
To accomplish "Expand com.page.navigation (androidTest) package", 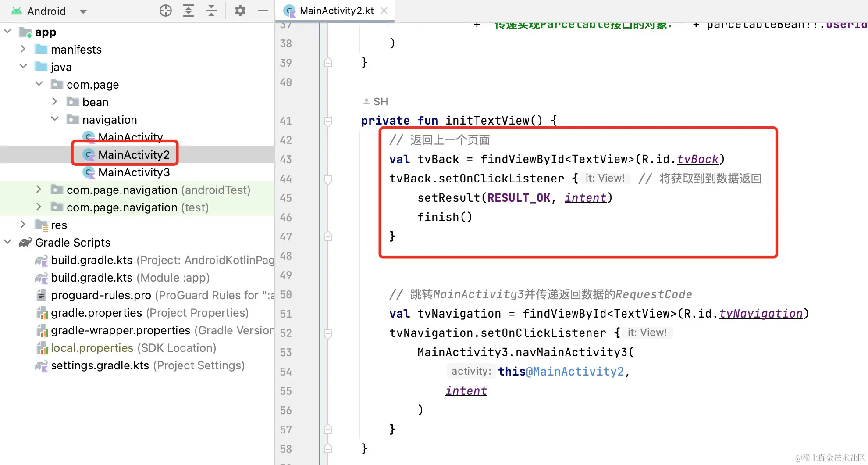I will pos(39,190).
